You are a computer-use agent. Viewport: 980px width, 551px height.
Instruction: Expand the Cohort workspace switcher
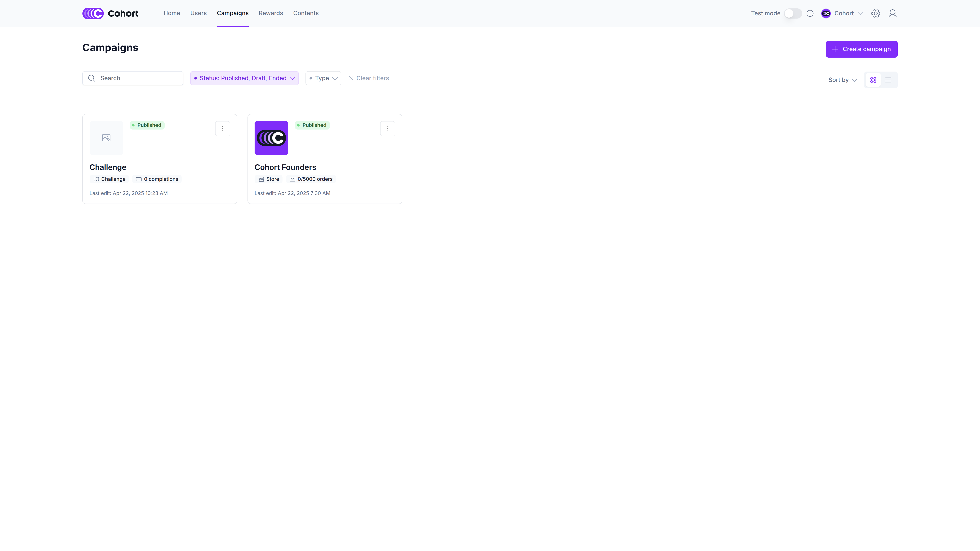(x=842, y=13)
